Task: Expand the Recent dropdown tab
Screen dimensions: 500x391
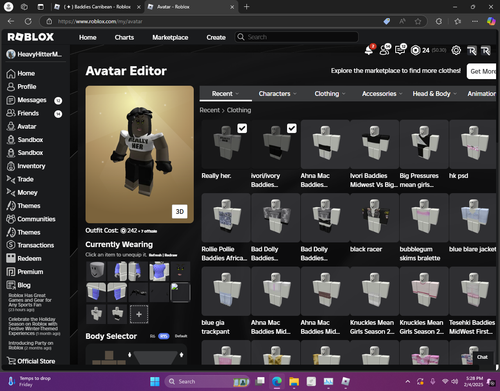Action: coord(225,94)
